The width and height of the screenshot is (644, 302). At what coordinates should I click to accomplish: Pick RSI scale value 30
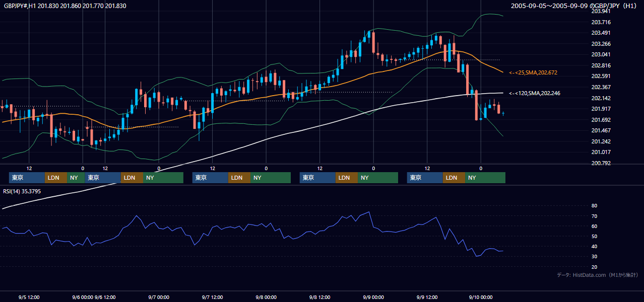coord(594,257)
